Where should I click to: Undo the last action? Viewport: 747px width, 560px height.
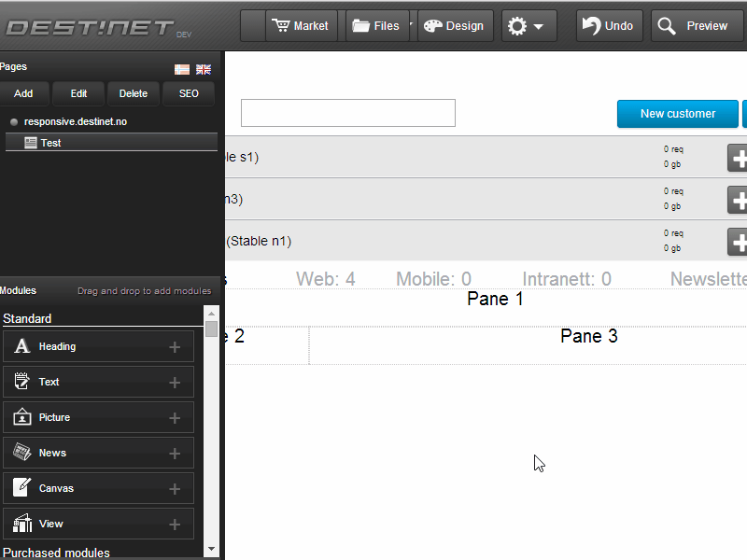pos(608,26)
